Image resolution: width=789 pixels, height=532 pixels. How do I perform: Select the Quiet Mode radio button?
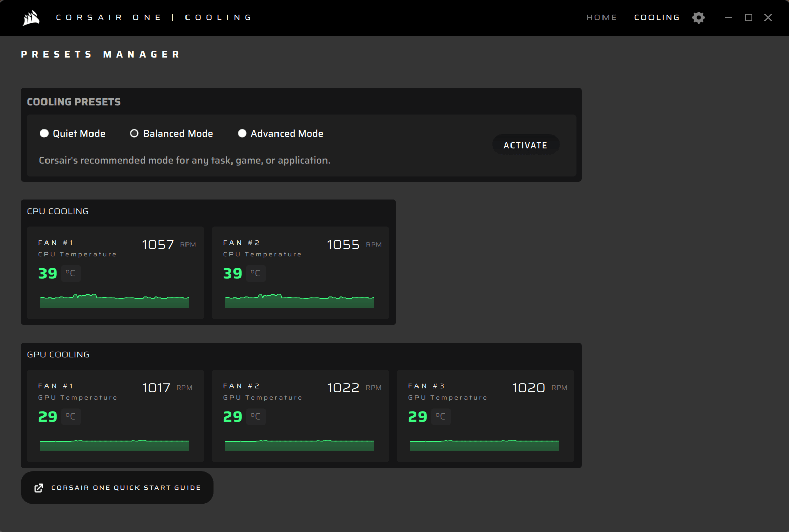tap(44, 133)
